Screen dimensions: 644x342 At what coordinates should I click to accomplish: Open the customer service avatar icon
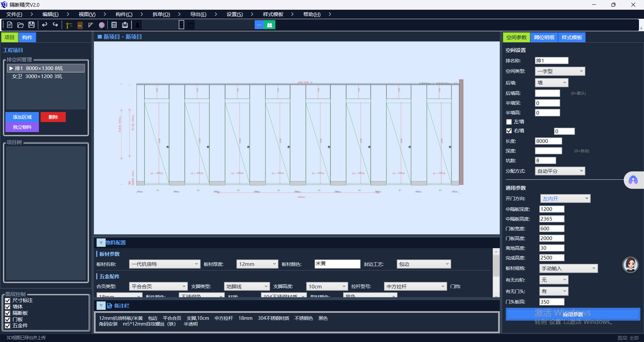tap(631, 265)
